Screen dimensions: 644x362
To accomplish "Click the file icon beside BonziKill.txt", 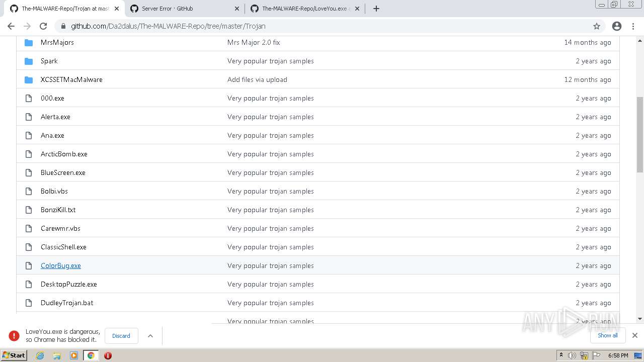I will (29, 210).
